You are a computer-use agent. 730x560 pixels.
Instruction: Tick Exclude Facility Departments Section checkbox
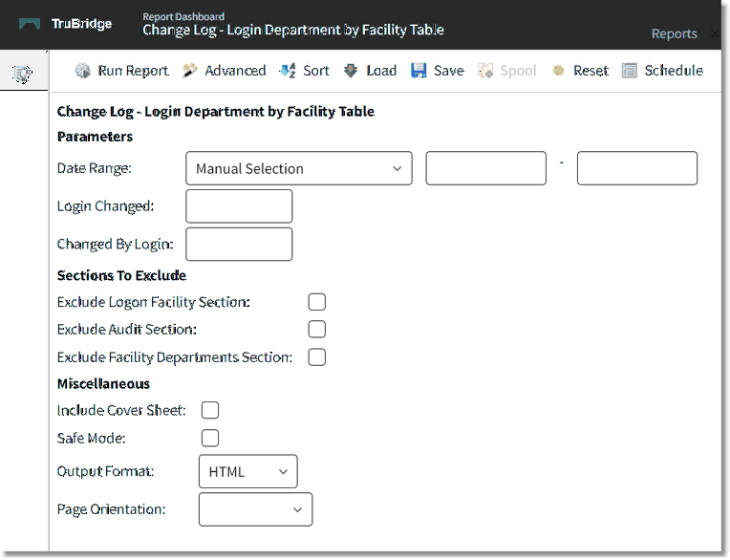click(316, 357)
